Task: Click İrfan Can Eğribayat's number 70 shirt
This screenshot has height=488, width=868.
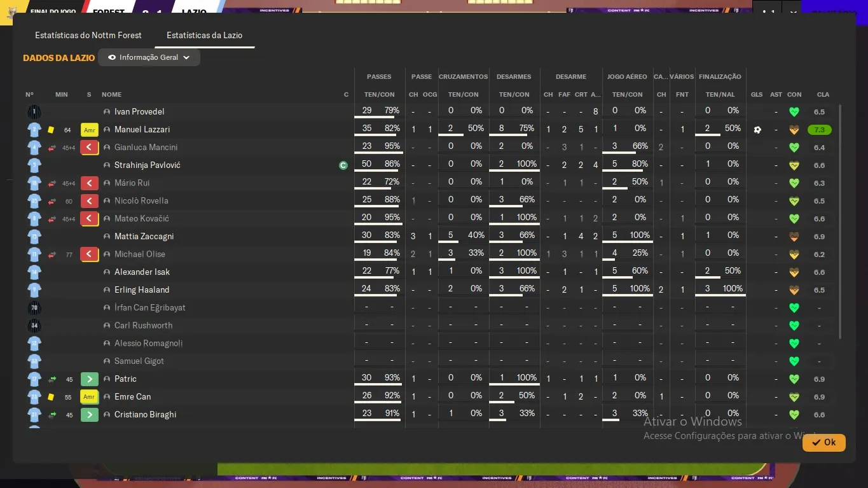Action: [x=34, y=308]
